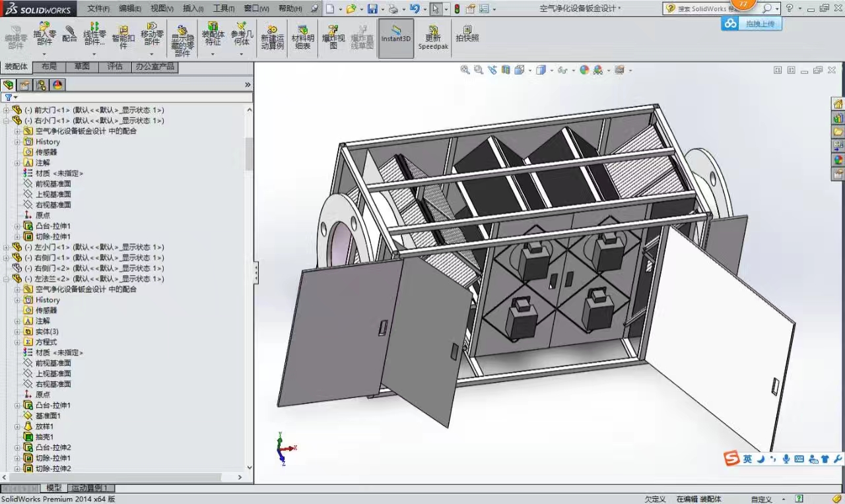Click the Undo arrow icon

[414, 9]
